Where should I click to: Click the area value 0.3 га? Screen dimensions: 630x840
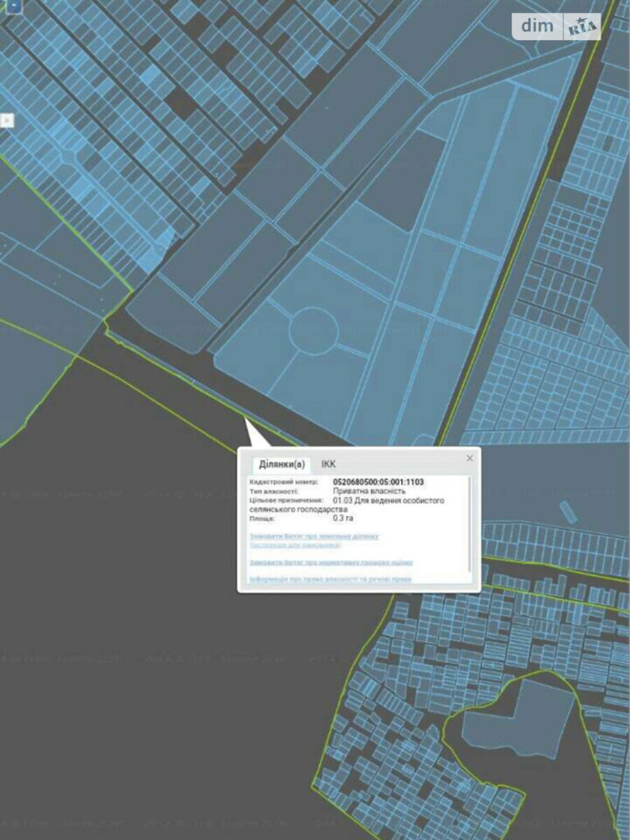(x=343, y=519)
